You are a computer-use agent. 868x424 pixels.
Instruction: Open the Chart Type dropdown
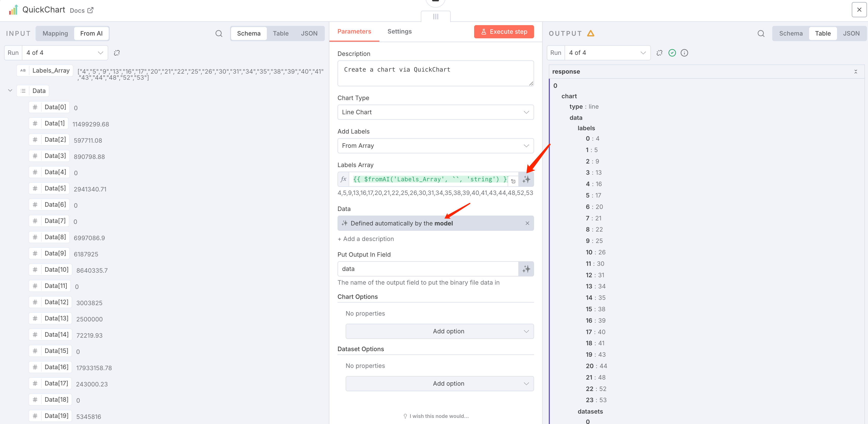point(435,112)
